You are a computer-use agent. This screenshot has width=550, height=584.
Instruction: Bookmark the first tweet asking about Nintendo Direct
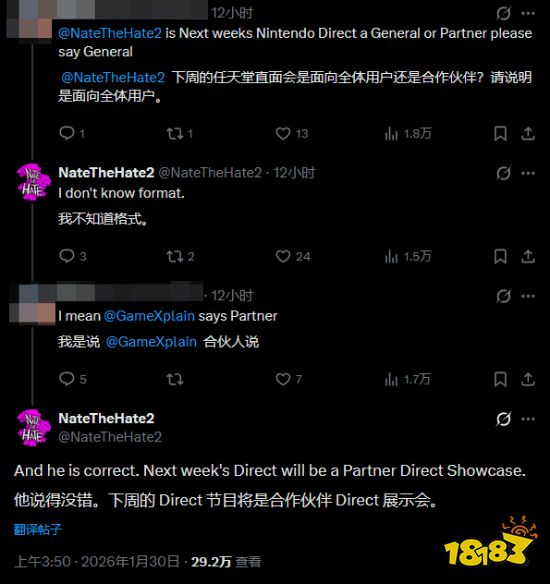pyautogui.click(x=500, y=133)
